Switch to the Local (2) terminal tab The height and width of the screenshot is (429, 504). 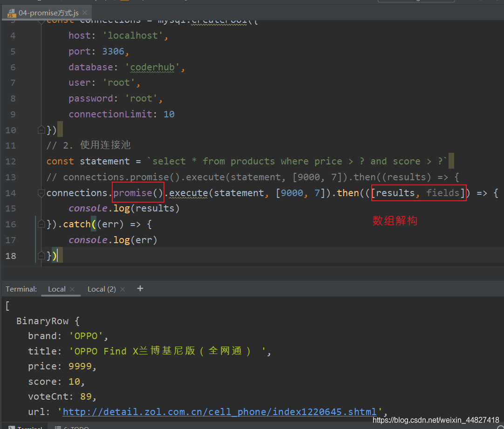tap(102, 289)
